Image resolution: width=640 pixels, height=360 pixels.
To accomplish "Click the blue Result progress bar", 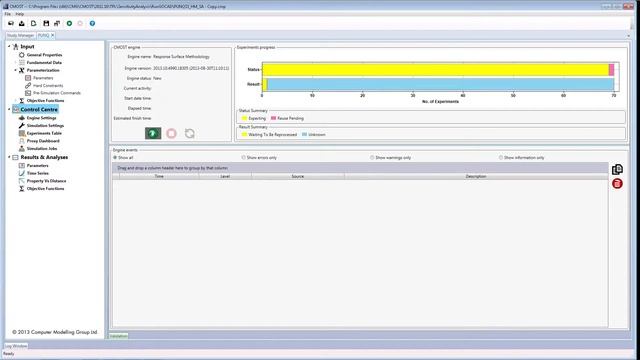I will tap(440, 84).
